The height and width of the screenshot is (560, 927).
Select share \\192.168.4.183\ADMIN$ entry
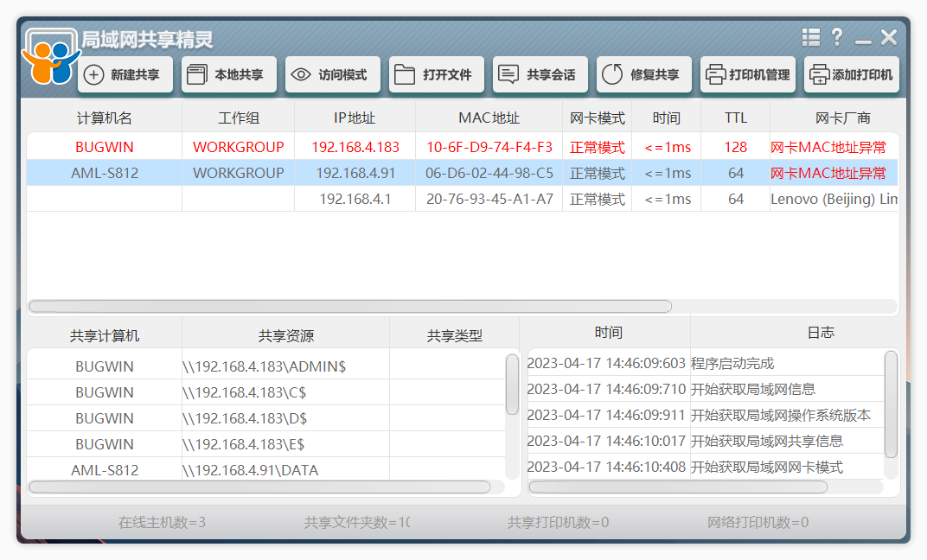[x=265, y=366]
